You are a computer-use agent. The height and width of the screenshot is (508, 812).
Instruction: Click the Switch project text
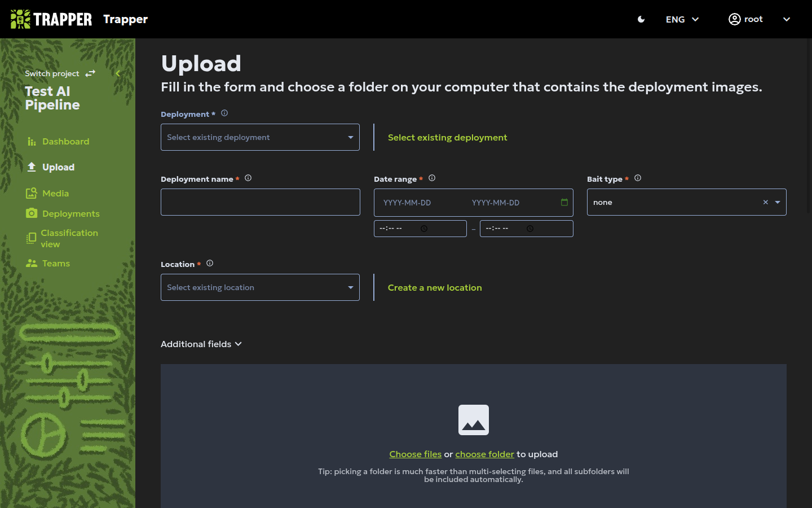[x=52, y=73]
